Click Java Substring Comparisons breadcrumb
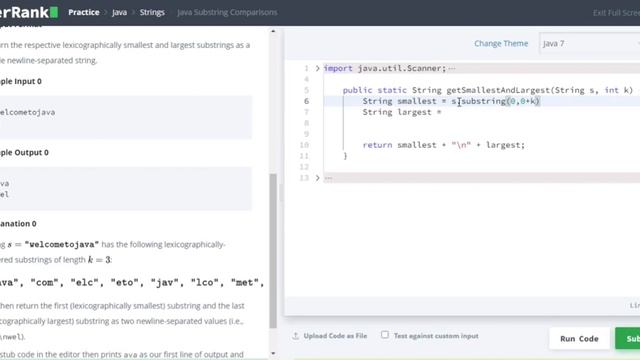 click(x=227, y=12)
